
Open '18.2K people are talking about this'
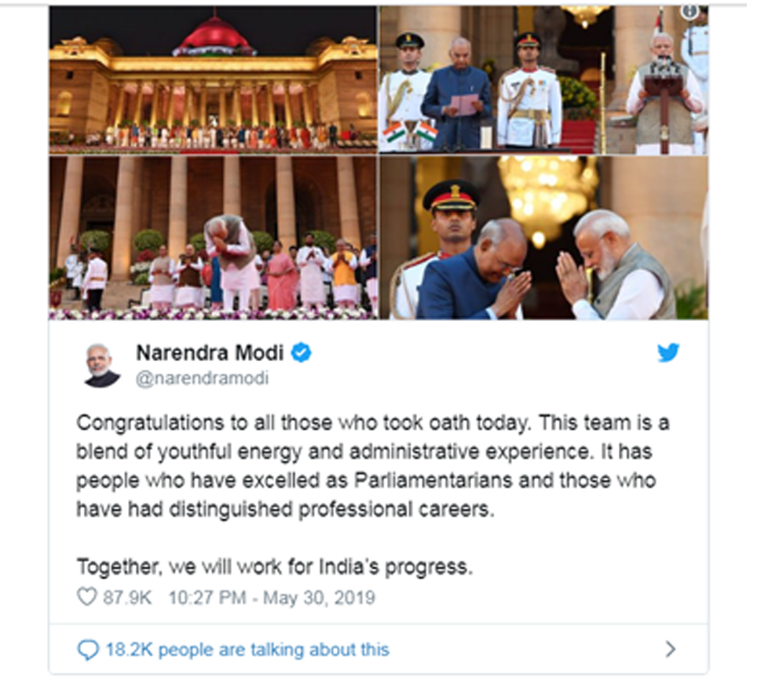[x=248, y=650]
